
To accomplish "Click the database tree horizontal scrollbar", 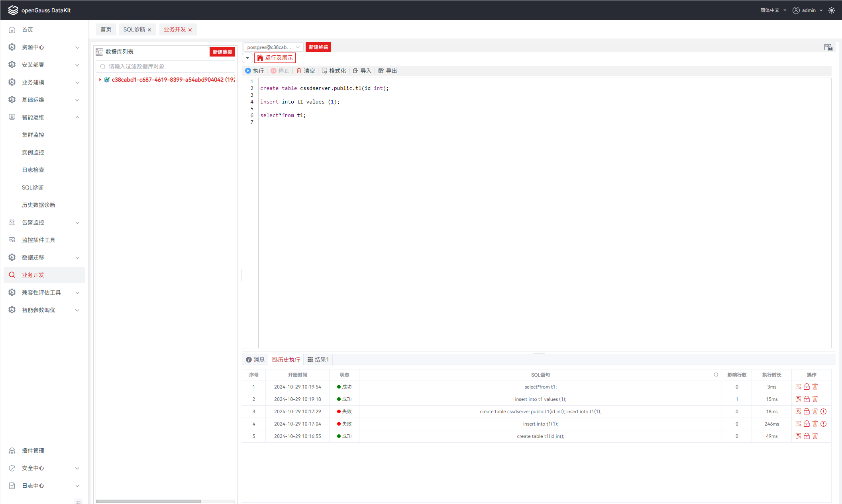I will [x=148, y=501].
